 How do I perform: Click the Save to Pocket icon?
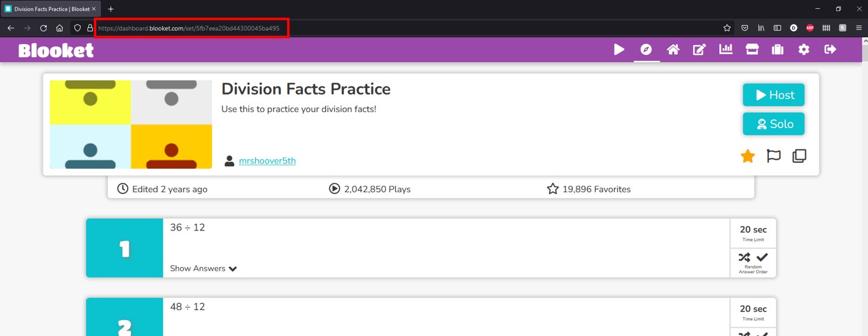tap(744, 28)
